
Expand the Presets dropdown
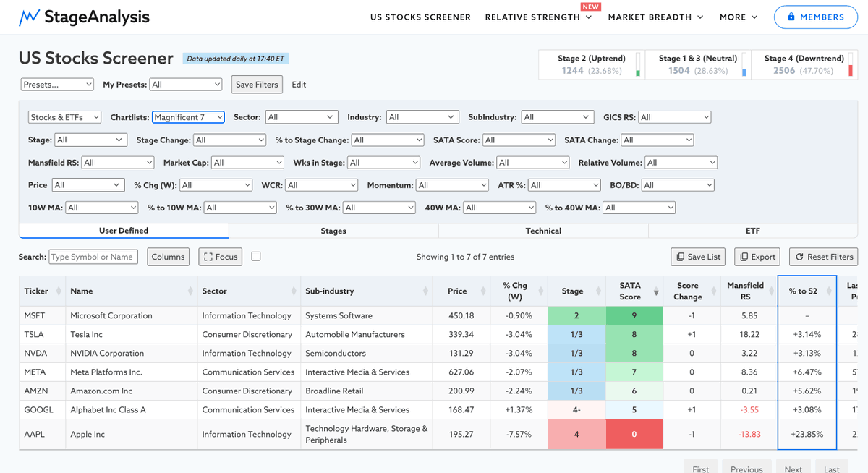point(57,85)
